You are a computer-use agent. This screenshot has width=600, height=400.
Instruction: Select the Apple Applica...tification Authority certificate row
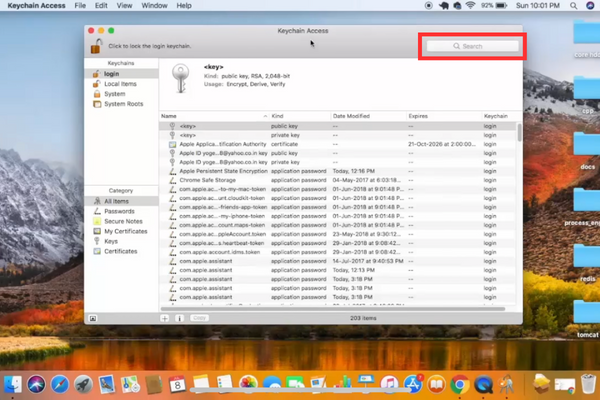tap(338, 144)
